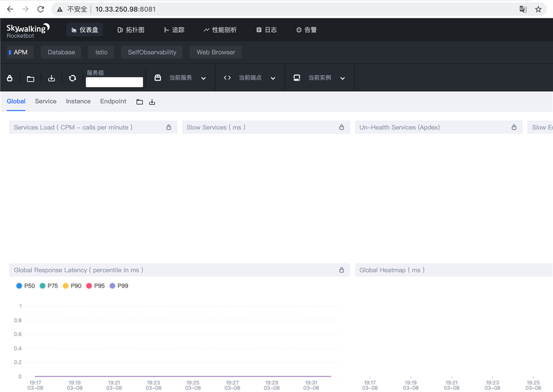The height and width of the screenshot is (392, 553).
Task: Click the refresh reload icon in toolbar
Action: click(x=72, y=78)
